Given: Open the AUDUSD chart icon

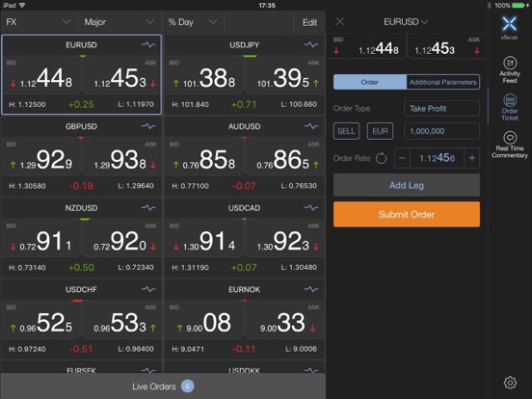Looking at the screenshot, I should click(311, 126).
